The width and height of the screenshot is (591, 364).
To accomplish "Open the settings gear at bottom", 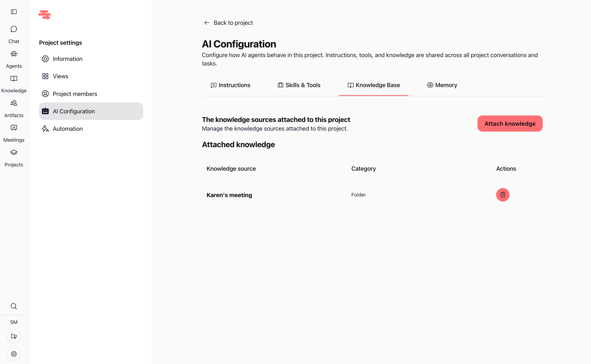I will coord(14,354).
